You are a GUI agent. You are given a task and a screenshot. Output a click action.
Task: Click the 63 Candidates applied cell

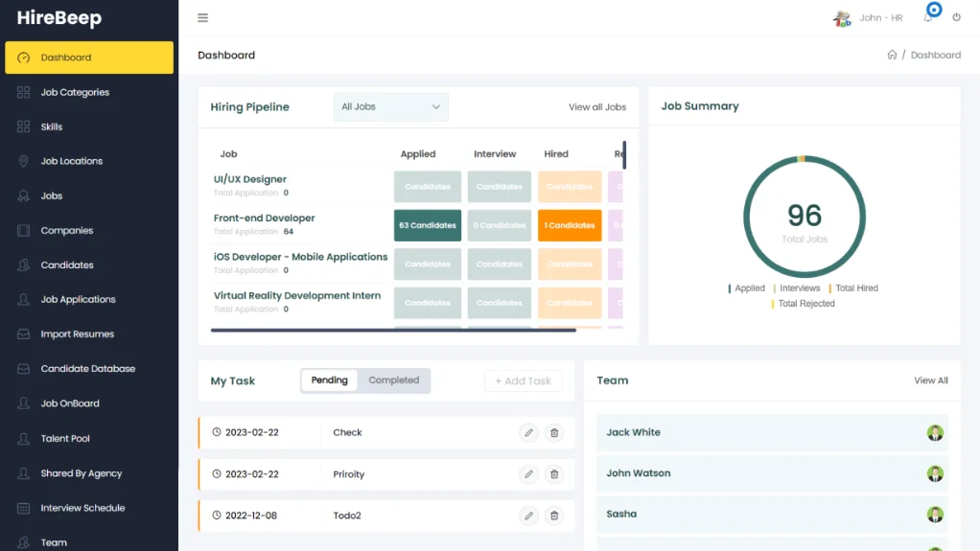428,226
